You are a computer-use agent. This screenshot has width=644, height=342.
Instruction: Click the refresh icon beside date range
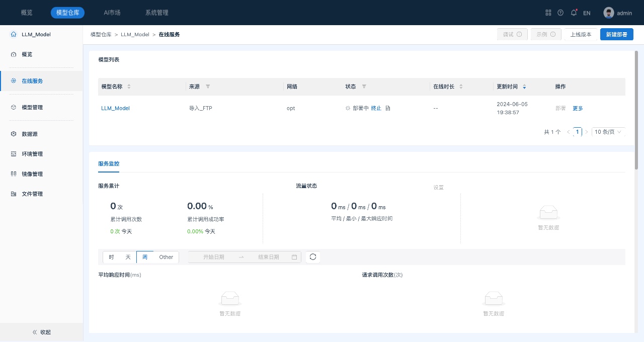click(x=313, y=257)
